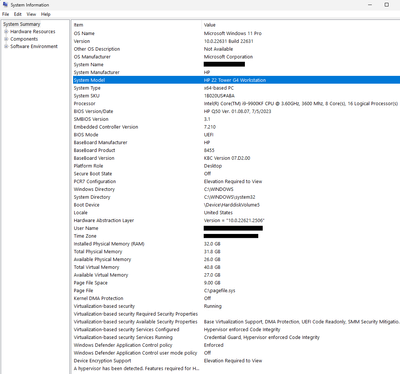The width and height of the screenshot is (400, 374).
Task: Select Application Control user mode policy row
Action: click(236, 353)
